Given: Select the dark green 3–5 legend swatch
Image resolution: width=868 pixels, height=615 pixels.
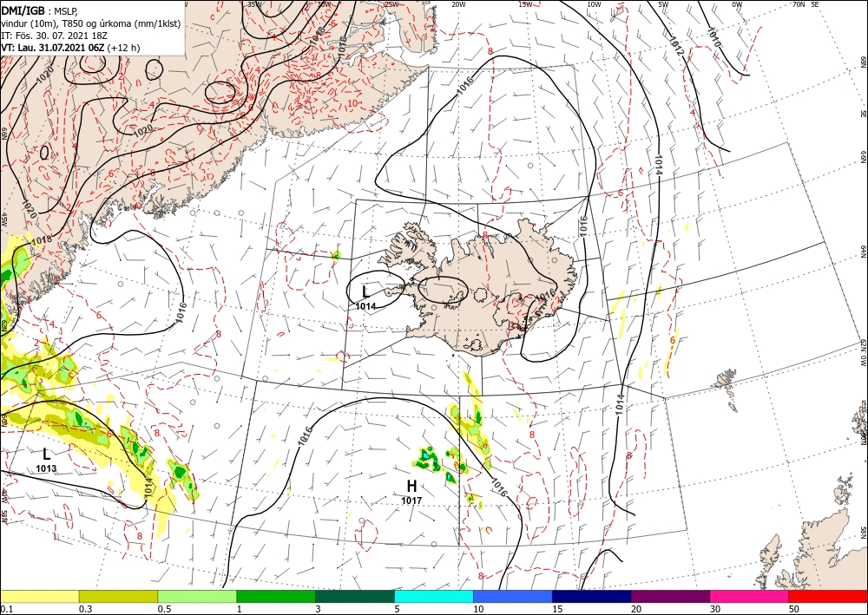Looking at the screenshot, I should tap(355, 596).
